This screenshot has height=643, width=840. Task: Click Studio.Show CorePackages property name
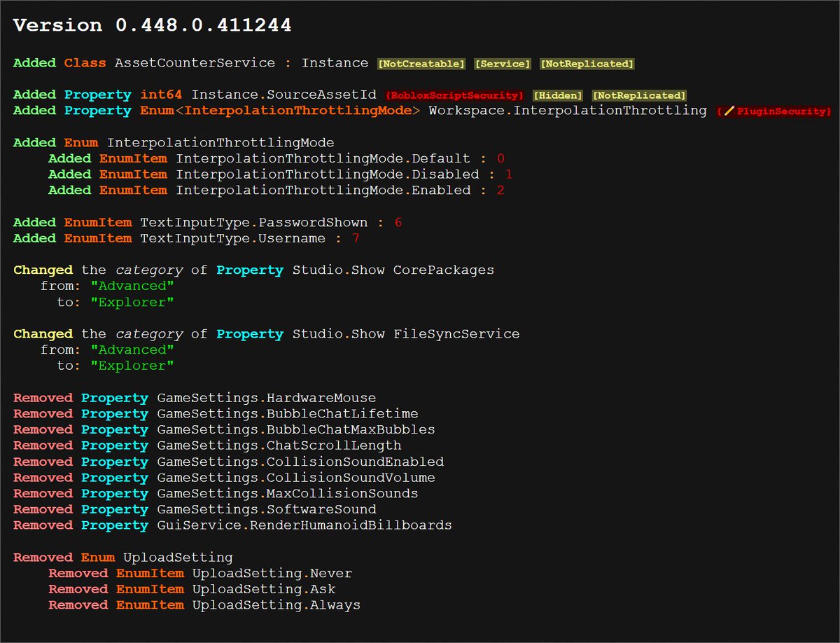tap(393, 270)
